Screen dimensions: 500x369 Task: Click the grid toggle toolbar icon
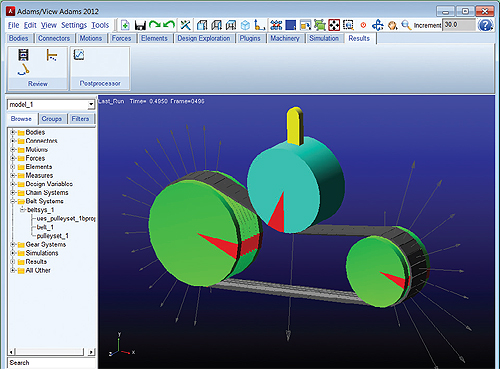click(276, 25)
